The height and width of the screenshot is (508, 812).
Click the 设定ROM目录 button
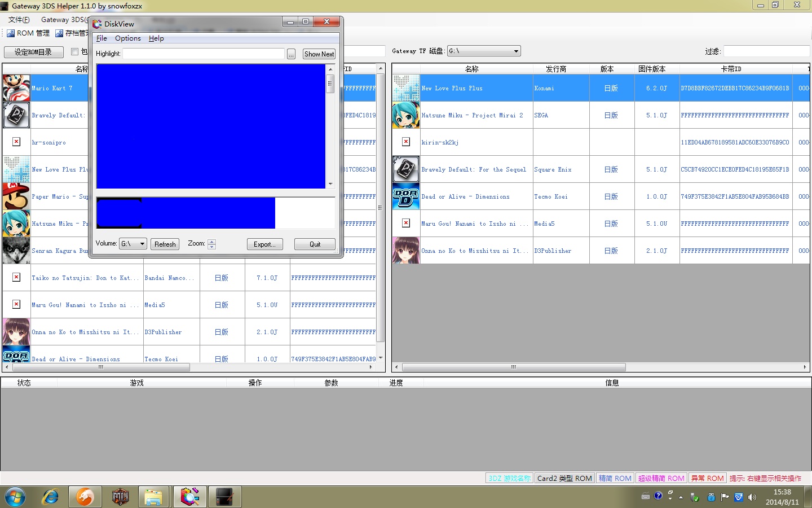point(33,52)
